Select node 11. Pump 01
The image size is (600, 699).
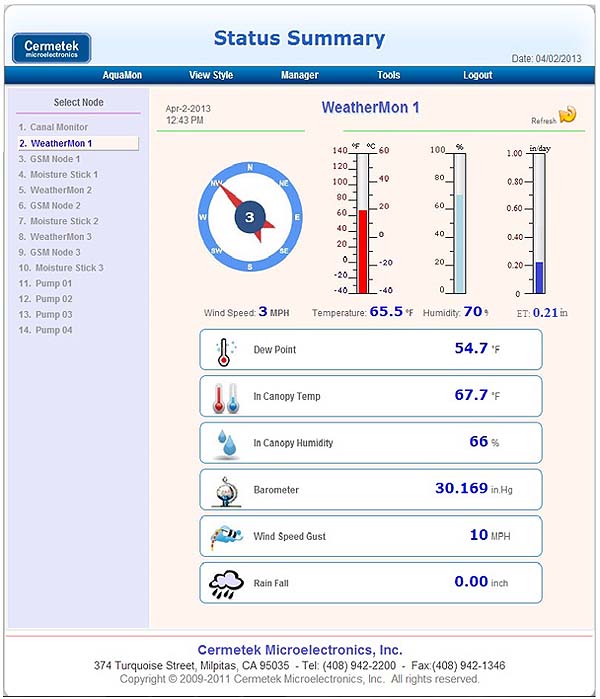45,284
